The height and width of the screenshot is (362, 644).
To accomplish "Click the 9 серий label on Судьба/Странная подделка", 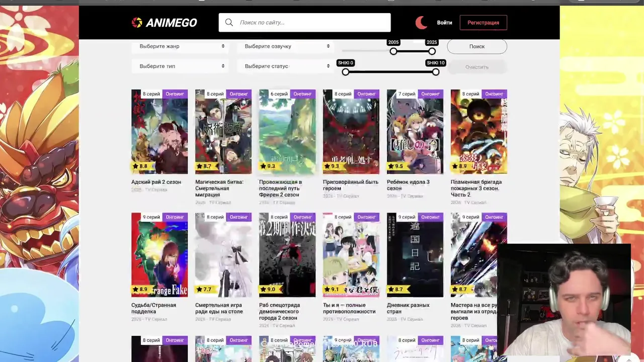I will coord(151,217).
